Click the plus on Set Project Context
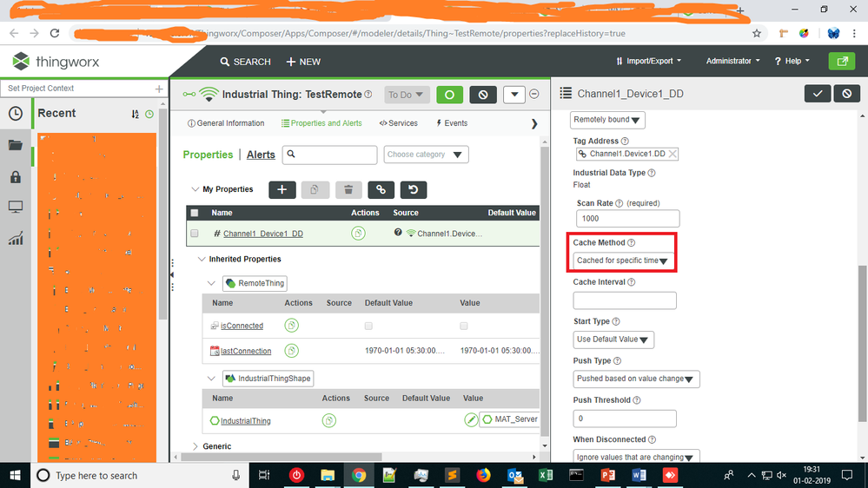Image resolution: width=868 pixels, height=488 pixels. coord(159,89)
